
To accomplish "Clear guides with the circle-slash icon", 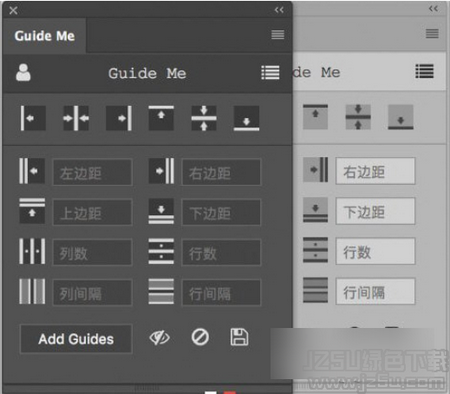I will point(200,337).
